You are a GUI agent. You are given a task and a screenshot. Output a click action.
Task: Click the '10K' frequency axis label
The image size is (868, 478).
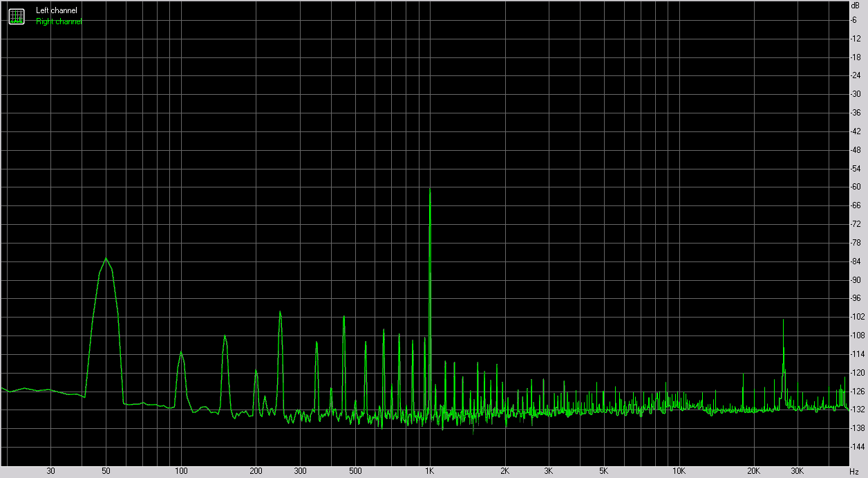click(679, 471)
